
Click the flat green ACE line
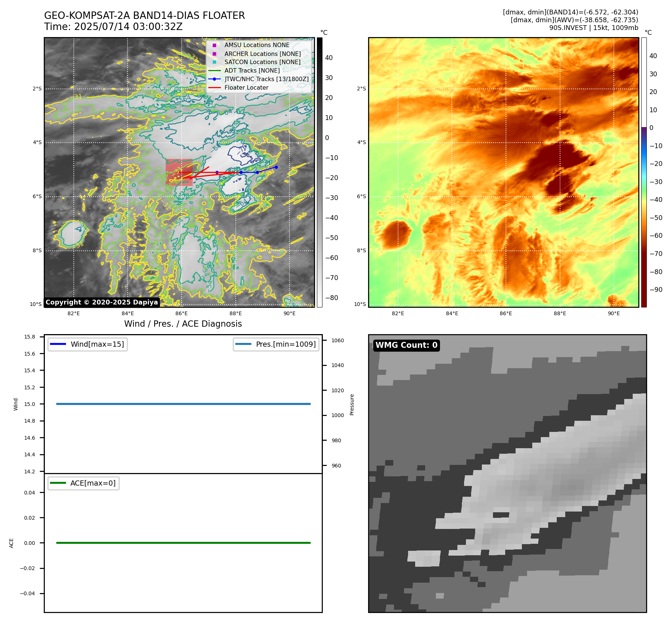pyautogui.click(x=183, y=543)
